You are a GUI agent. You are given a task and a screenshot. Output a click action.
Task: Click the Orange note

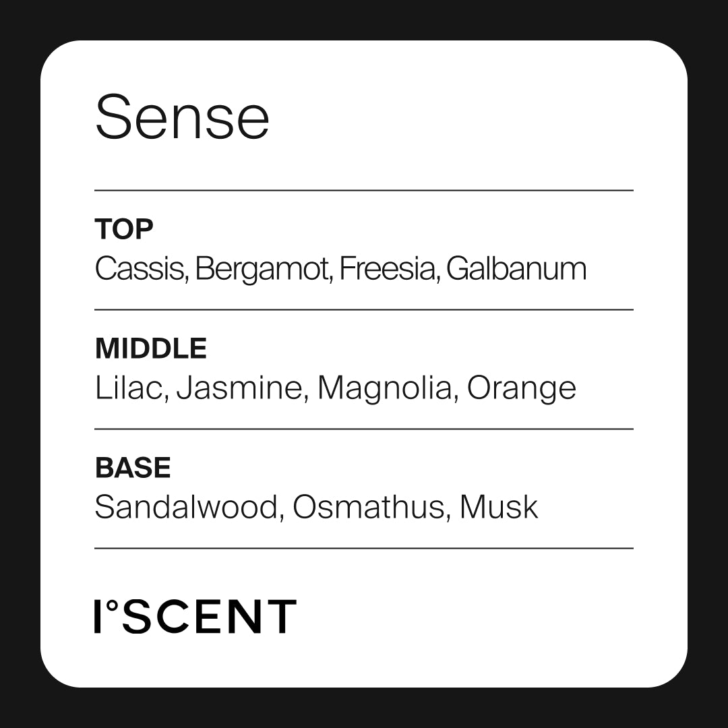click(x=522, y=389)
